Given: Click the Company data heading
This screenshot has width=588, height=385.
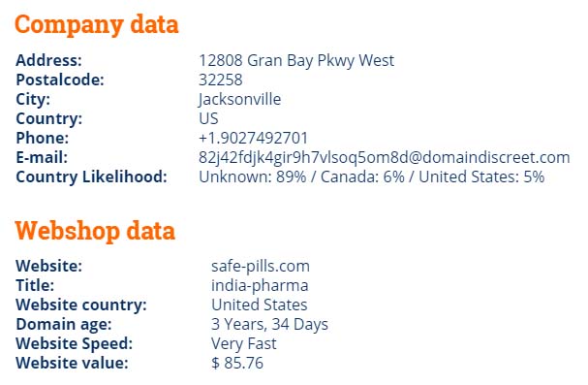Looking at the screenshot, I should click(x=96, y=25).
